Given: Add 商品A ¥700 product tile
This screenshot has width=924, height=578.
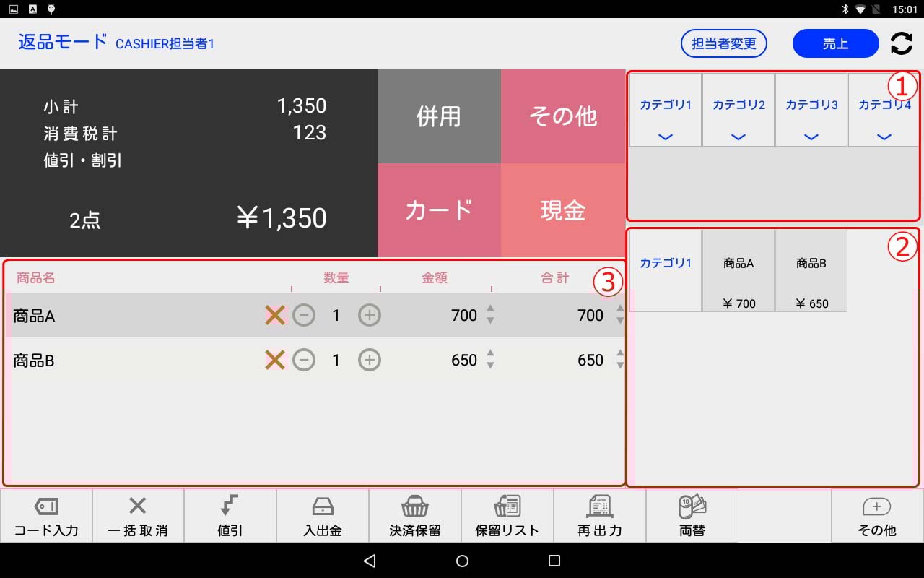Looking at the screenshot, I should [x=738, y=271].
